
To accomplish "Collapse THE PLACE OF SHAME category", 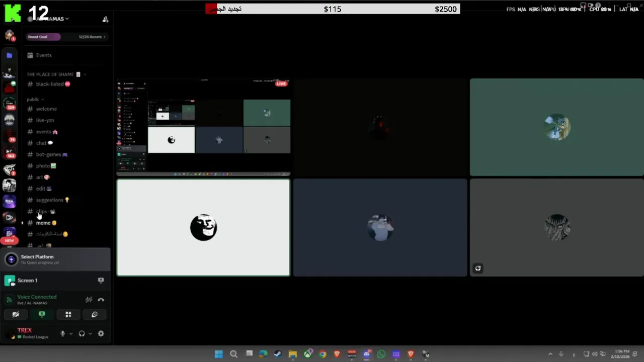I will pos(56,74).
